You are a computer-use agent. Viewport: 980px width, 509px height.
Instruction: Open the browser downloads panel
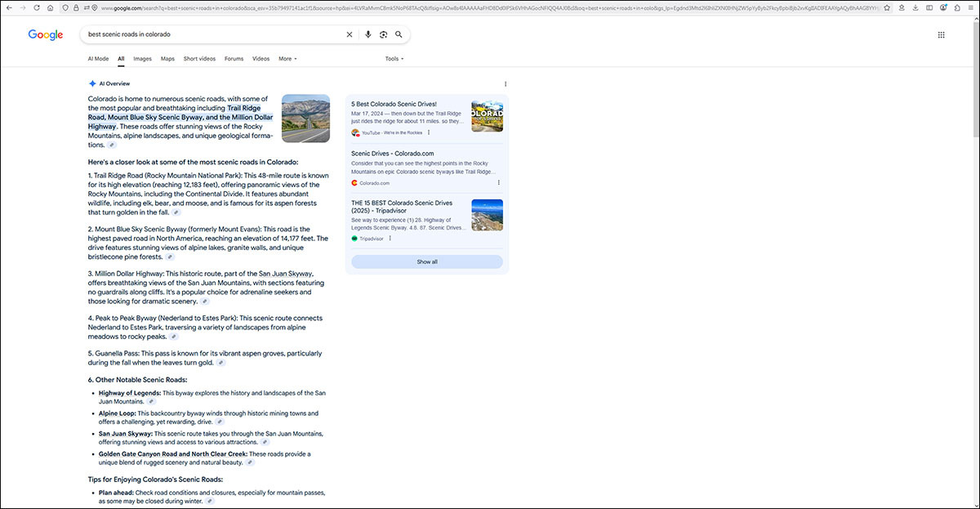pos(915,8)
